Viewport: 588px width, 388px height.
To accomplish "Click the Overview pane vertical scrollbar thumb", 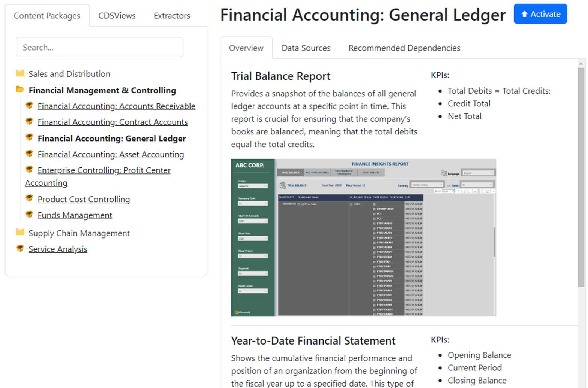I will pos(581,177).
